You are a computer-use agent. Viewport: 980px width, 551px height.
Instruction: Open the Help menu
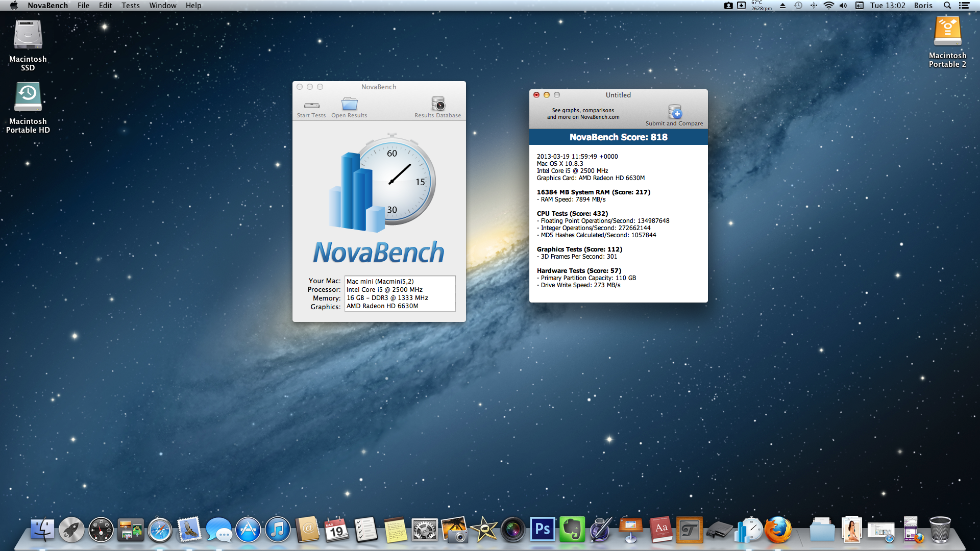pos(193,5)
